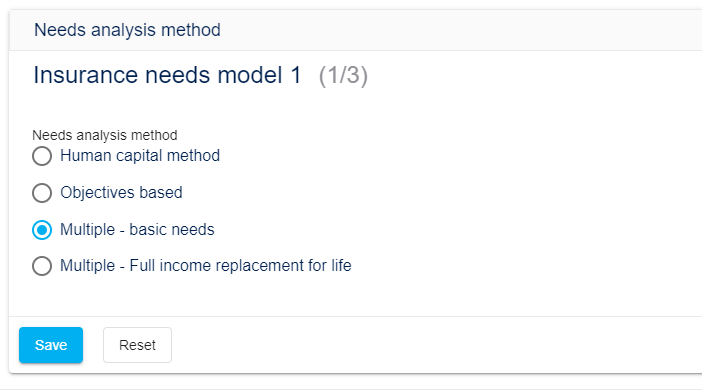The height and width of the screenshot is (390, 702).
Task: Click the 'Objectives based' label text
Action: tap(121, 193)
